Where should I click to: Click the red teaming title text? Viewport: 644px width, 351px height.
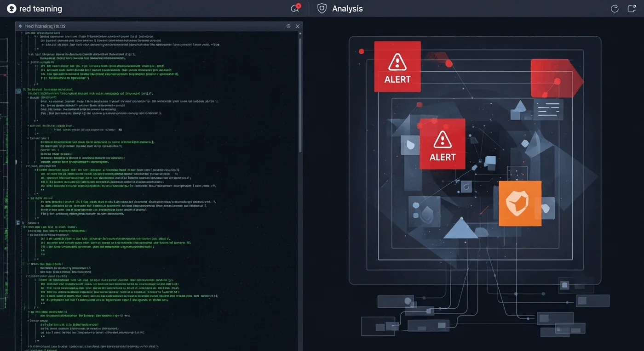pos(40,9)
